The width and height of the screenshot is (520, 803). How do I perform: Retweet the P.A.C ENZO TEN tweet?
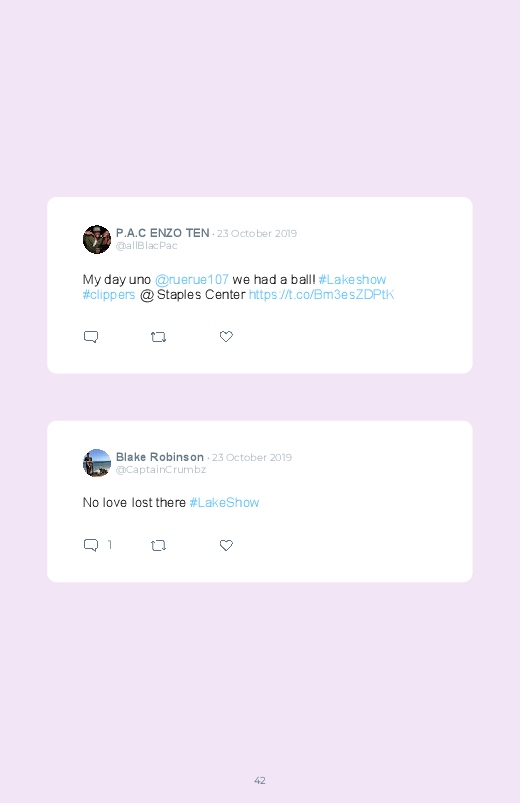(158, 337)
